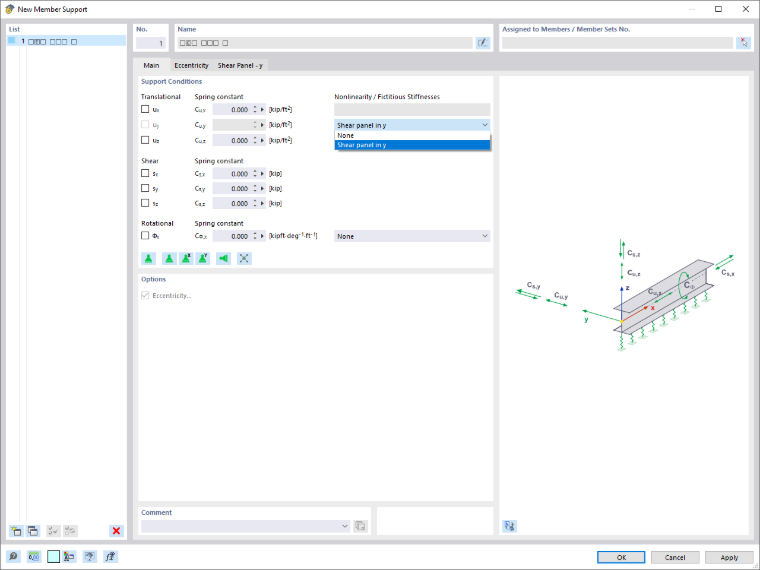This screenshot has height=570, width=760.
Task: Click the view settings icon in the bottom toolbar
Action: (90, 556)
